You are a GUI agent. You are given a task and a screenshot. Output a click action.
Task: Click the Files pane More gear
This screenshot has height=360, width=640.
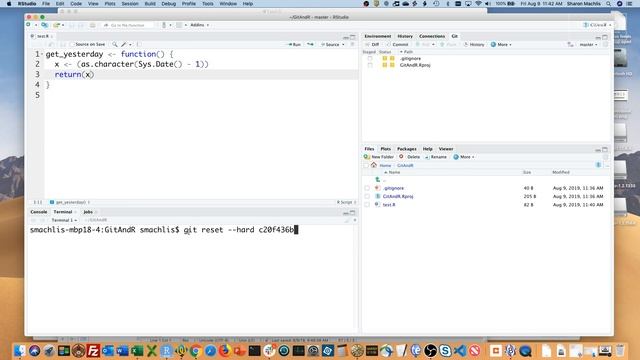456,157
